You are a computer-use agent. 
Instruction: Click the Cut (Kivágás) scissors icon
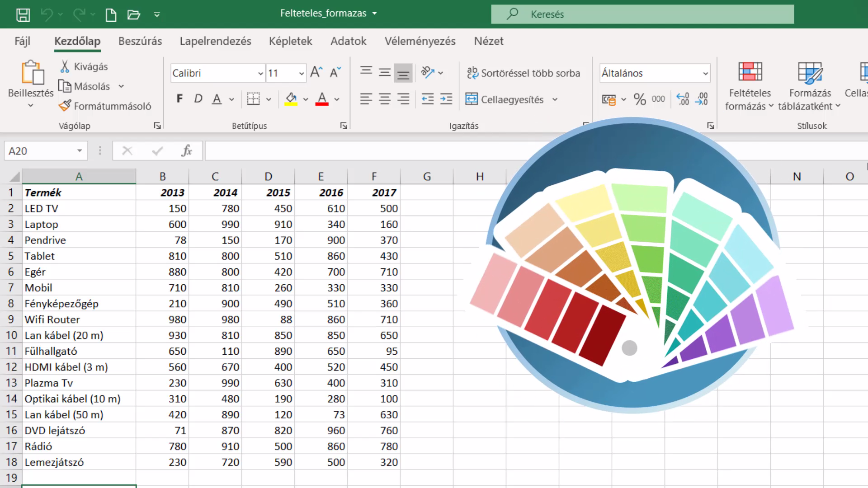(x=65, y=66)
